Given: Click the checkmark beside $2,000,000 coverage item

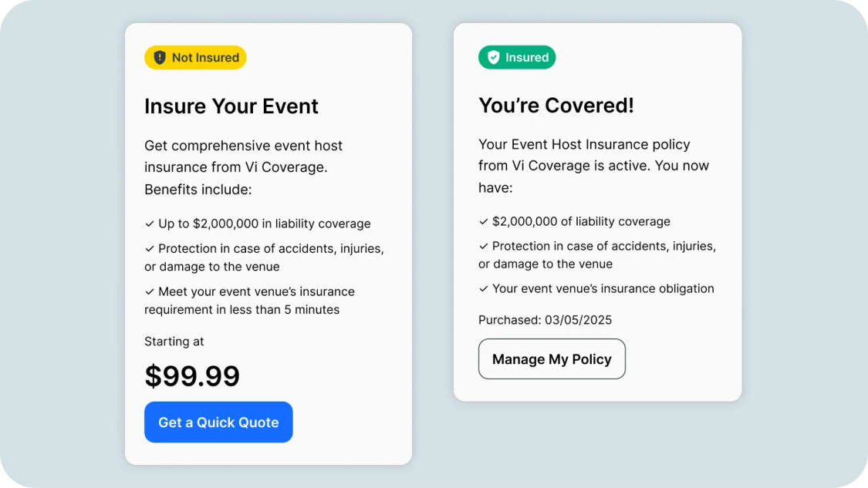Looking at the screenshot, I should point(482,221).
